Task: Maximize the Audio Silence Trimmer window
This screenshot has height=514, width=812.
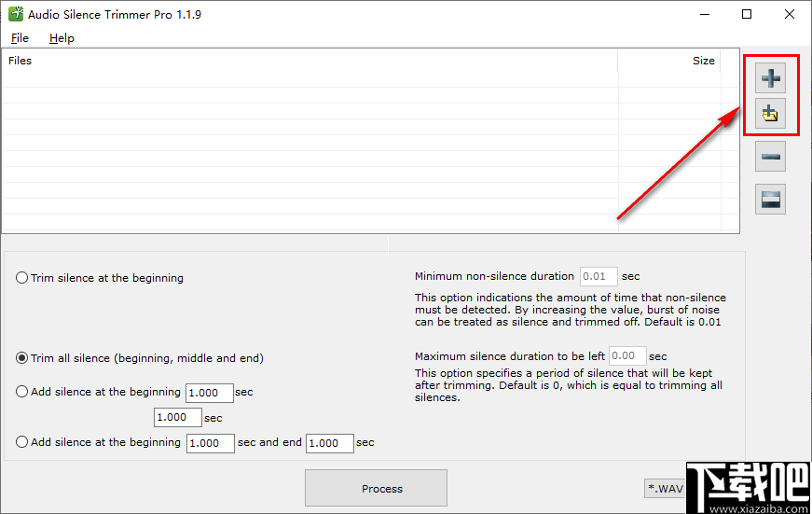Action: pyautogui.click(x=747, y=14)
